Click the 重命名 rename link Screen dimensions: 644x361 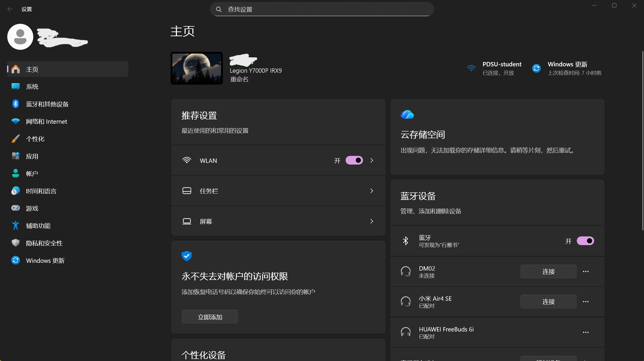(239, 79)
